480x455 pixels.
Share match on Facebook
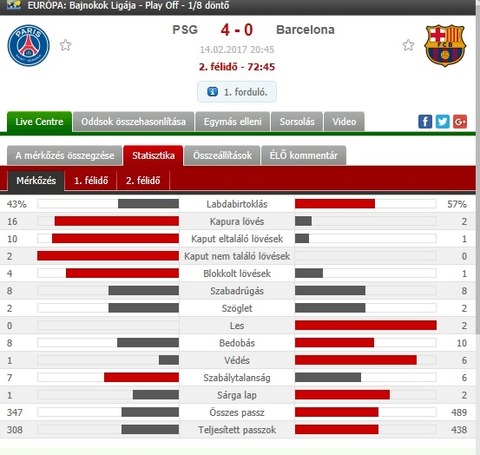(x=425, y=122)
